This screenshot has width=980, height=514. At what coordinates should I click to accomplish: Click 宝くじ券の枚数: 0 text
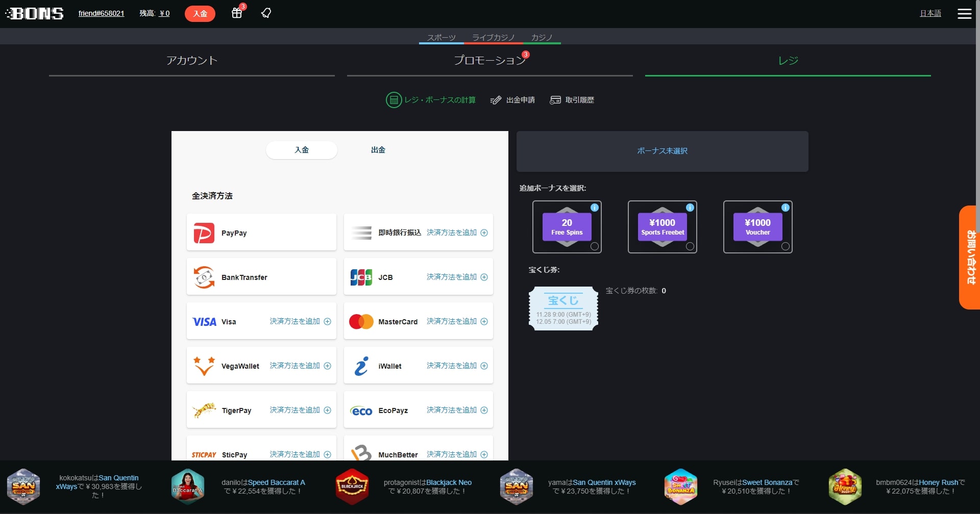(636, 291)
